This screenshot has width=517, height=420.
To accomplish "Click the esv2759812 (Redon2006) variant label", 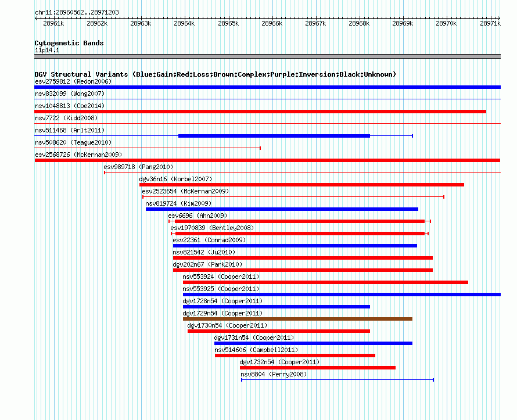I will tap(73, 81).
